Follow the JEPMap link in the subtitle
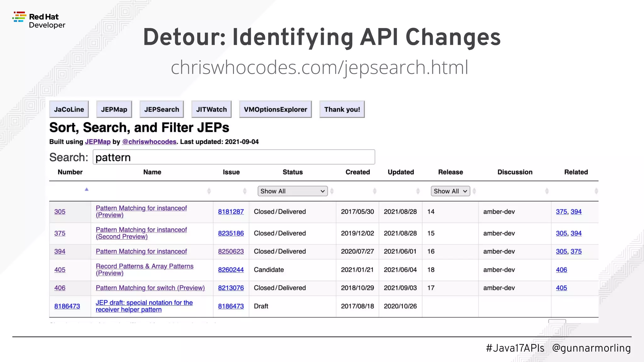The image size is (644, 362). point(98,142)
